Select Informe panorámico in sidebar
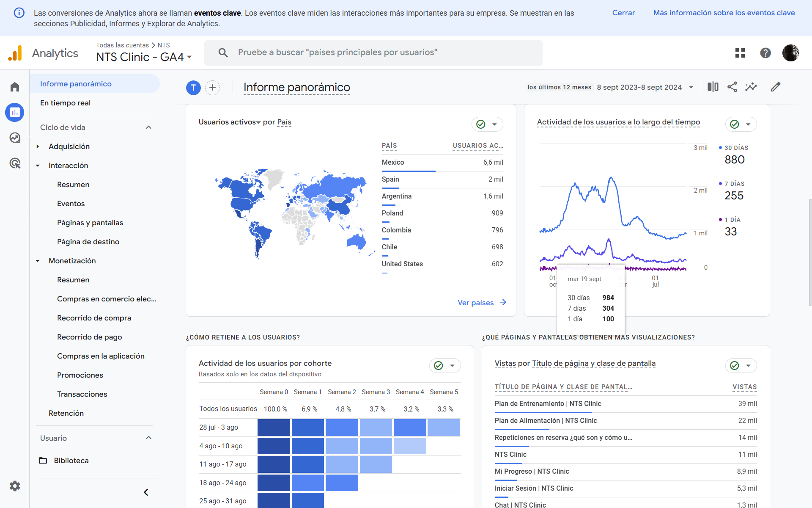Screen dimensions: 812x508 (x=95, y=84)
